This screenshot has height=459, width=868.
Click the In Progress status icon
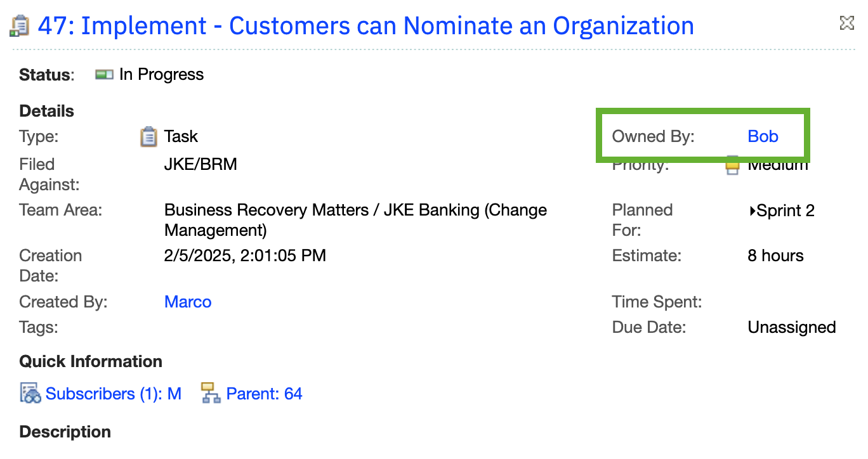pos(104,75)
